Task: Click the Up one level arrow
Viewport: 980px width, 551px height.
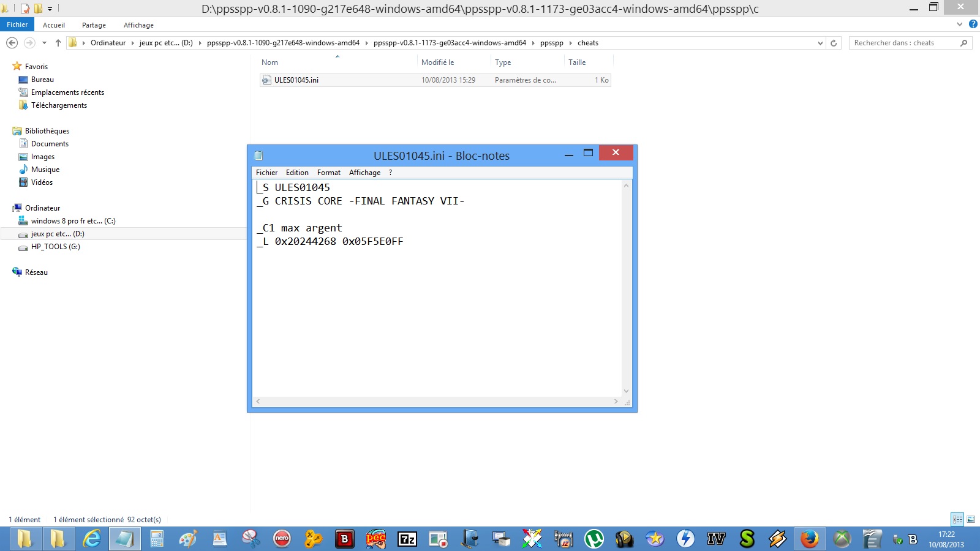Action: tap(58, 43)
